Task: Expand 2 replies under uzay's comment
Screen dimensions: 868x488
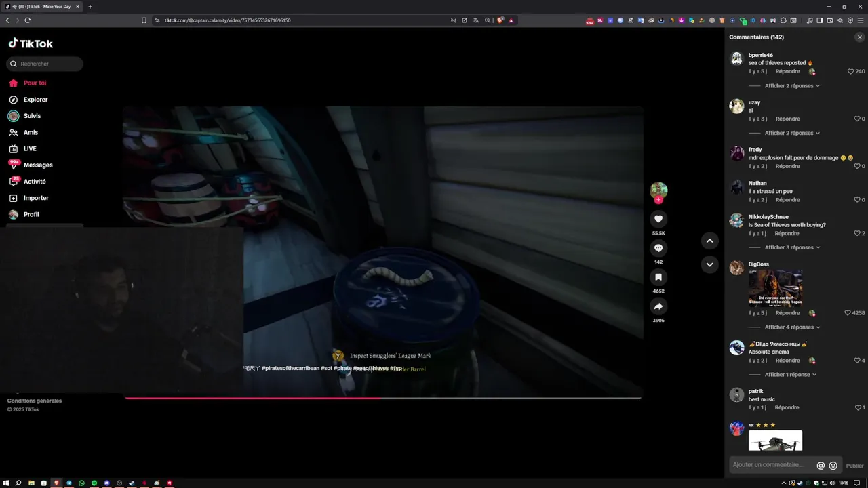Action: point(792,133)
